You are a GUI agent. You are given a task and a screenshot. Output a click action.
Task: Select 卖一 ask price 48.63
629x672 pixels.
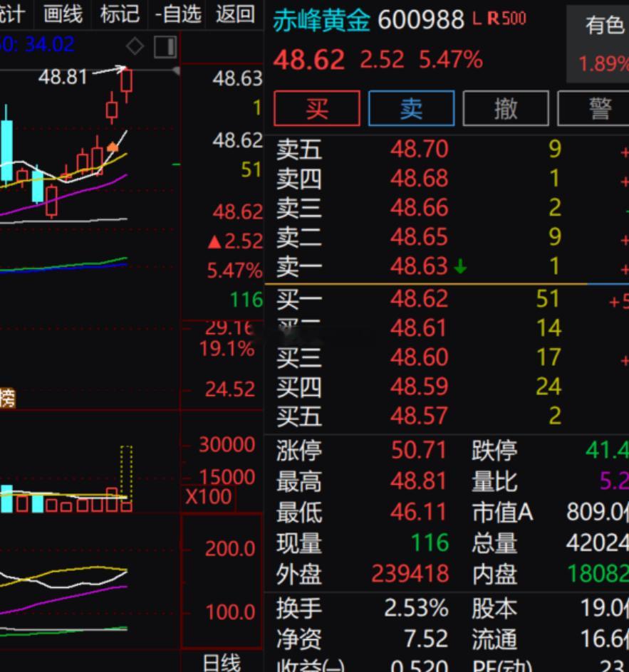pos(419,266)
